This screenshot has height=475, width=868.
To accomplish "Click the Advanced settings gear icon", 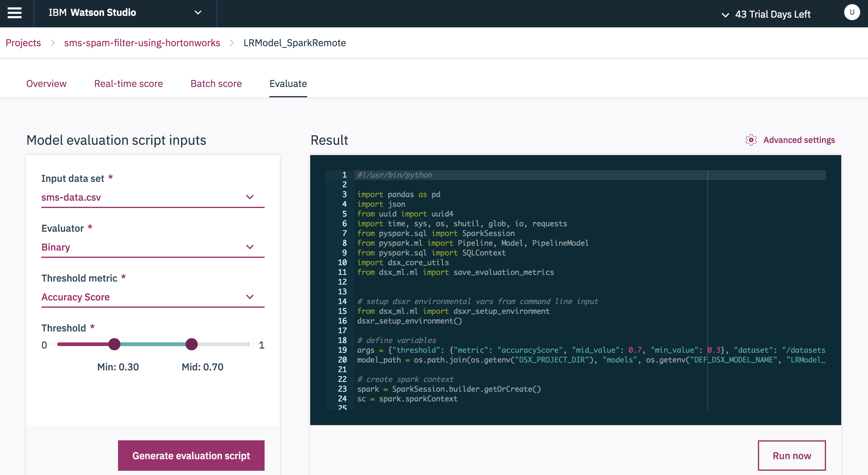I will click(x=751, y=140).
